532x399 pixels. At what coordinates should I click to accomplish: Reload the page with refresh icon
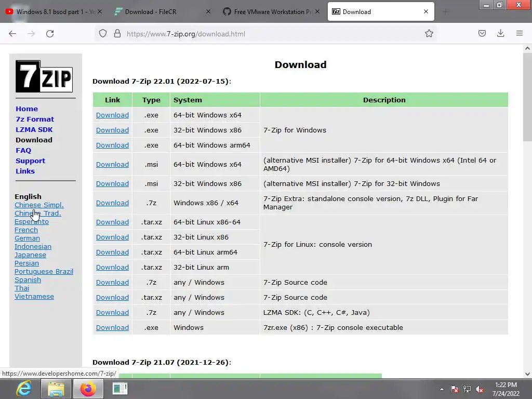pos(50,34)
